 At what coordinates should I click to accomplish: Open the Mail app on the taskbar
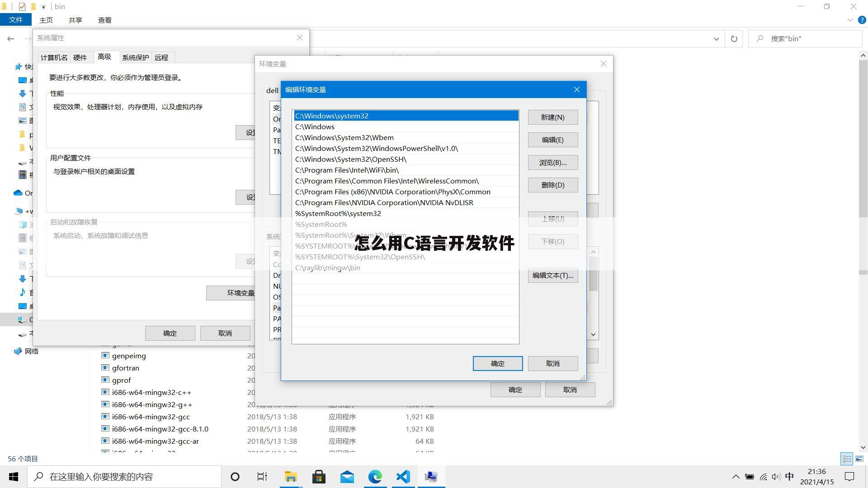click(347, 476)
